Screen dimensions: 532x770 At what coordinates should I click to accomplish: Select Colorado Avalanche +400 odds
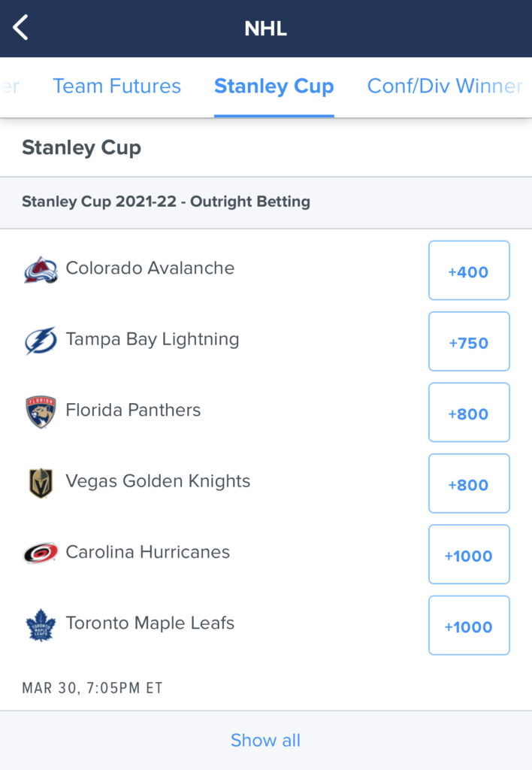click(469, 270)
